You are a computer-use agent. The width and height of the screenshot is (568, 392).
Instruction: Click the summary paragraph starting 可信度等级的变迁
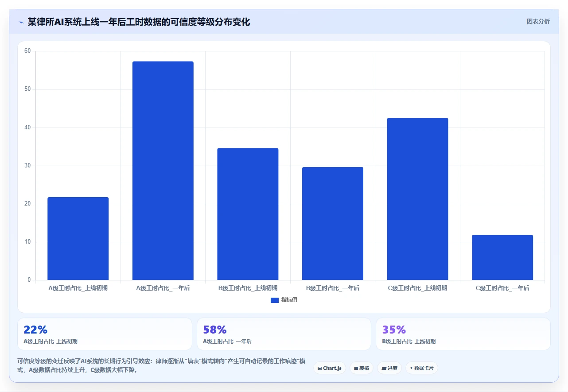pyautogui.click(x=161, y=365)
